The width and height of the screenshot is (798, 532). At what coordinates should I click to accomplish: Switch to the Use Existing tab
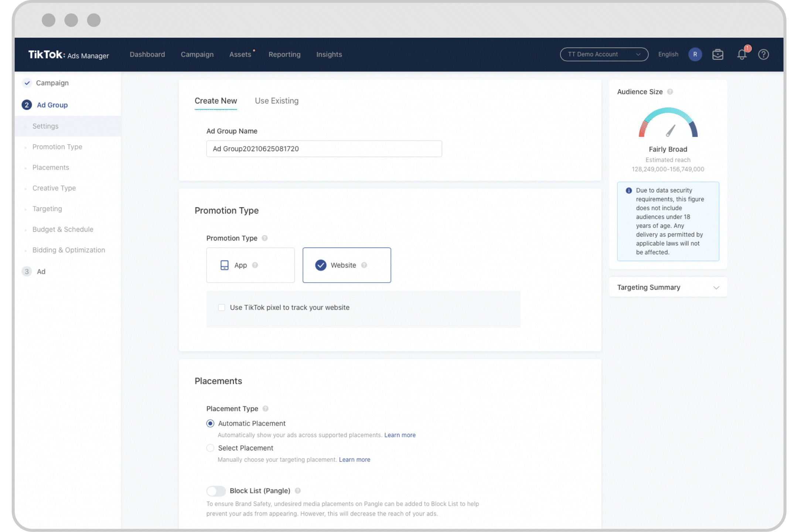coord(277,100)
